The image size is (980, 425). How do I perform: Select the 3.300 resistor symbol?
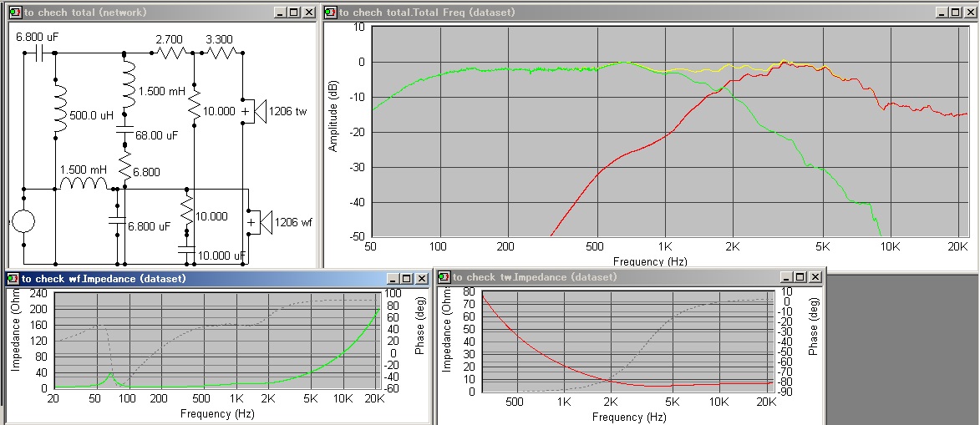(222, 53)
